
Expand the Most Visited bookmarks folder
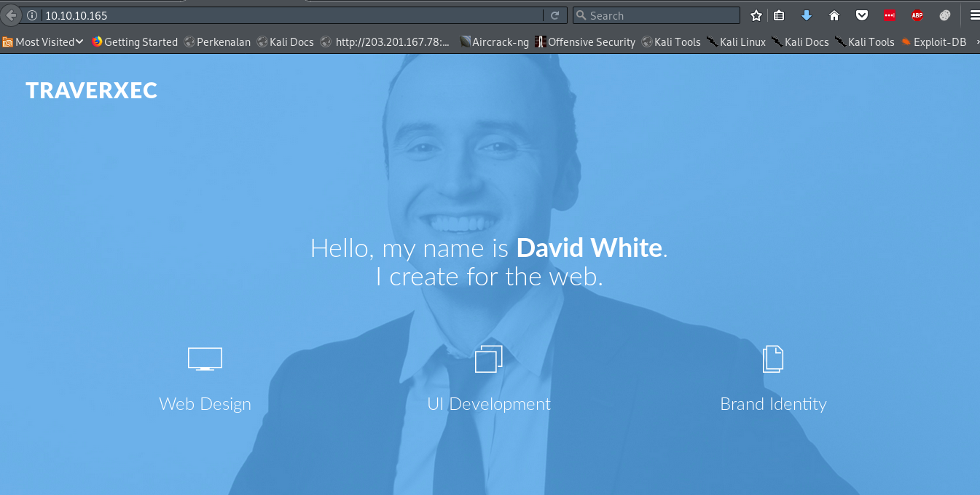[43, 42]
